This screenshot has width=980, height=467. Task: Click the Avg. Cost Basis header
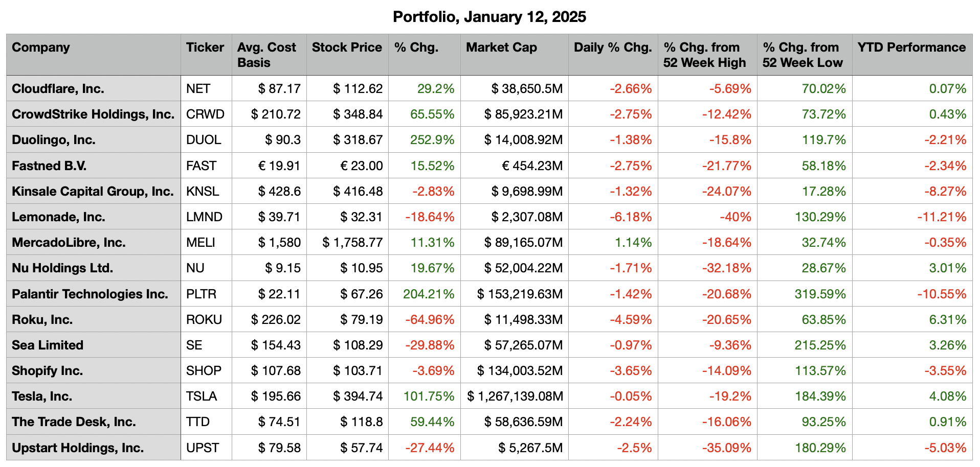[x=266, y=55]
